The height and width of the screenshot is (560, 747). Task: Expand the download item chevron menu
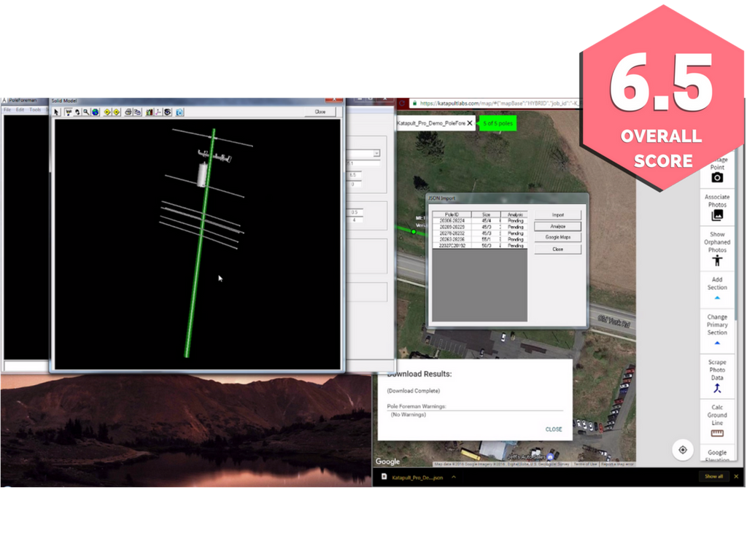tap(454, 477)
